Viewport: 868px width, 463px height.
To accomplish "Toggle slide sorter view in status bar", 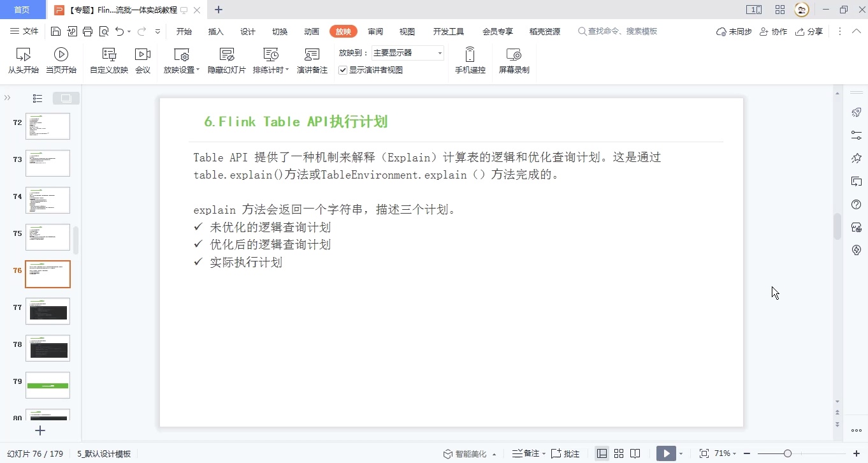I will pyautogui.click(x=619, y=453).
